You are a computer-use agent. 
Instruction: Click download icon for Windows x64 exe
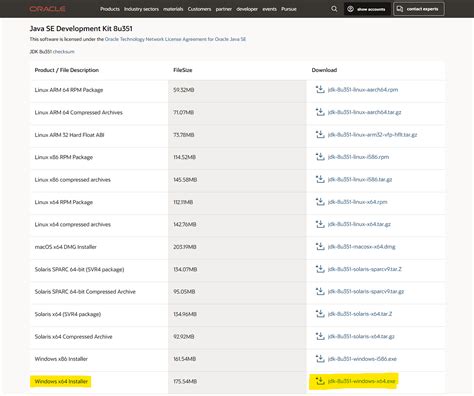tap(320, 381)
